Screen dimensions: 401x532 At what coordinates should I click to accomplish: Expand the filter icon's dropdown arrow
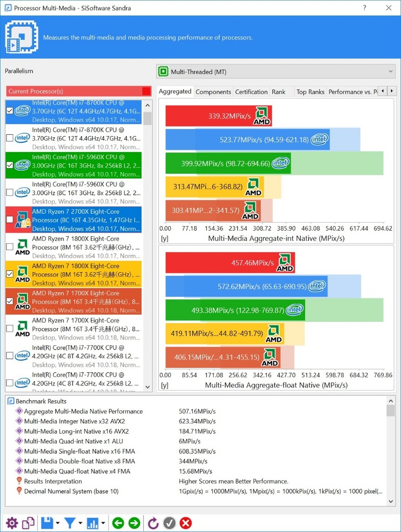coord(81,523)
